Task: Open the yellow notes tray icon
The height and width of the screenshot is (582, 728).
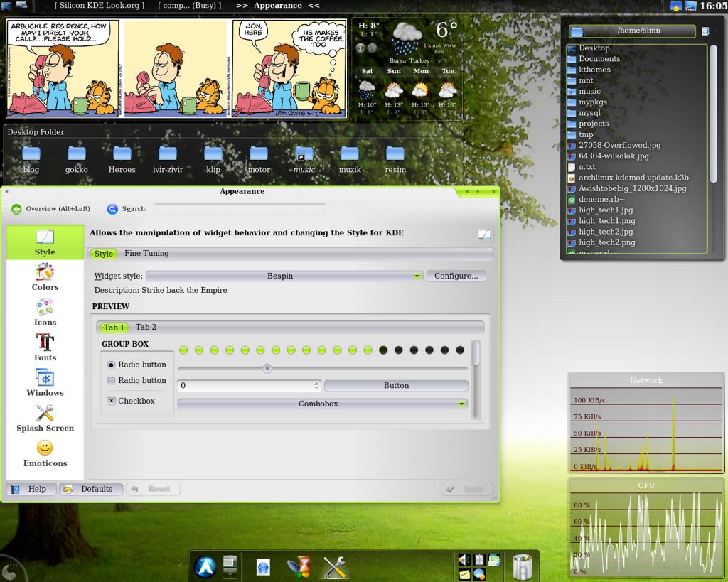Action: [x=464, y=575]
